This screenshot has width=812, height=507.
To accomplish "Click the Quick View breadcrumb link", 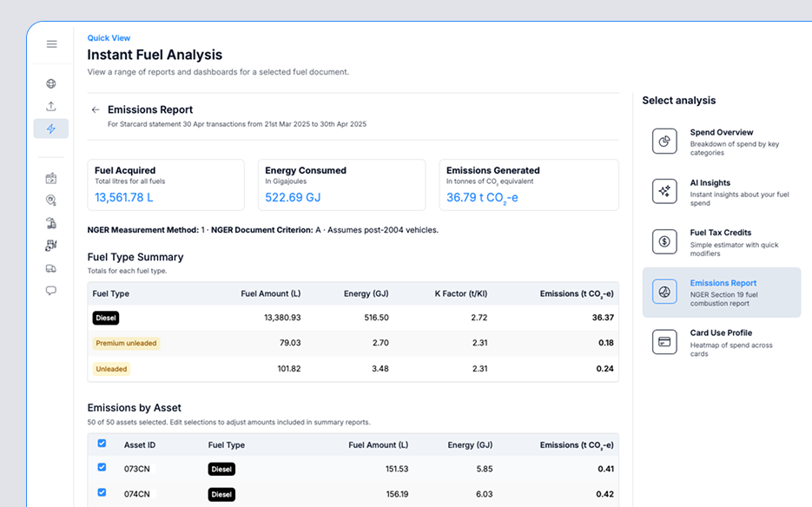I will [109, 38].
